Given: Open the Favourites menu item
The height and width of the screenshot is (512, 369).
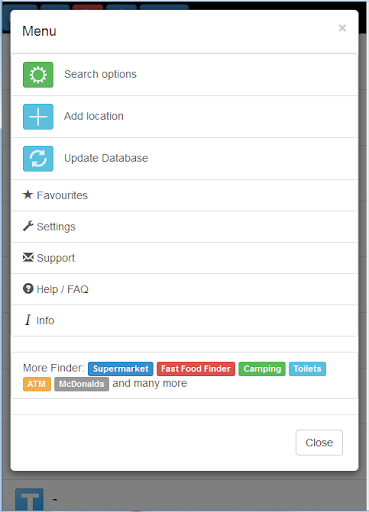Looking at the screenshot, I should [x=184, y=195].
